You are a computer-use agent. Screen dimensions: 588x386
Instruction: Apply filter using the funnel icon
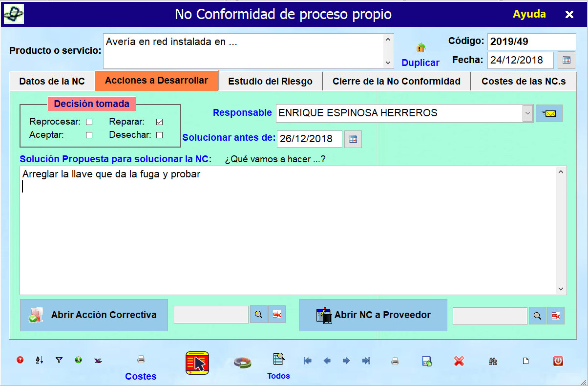[59, 360]
